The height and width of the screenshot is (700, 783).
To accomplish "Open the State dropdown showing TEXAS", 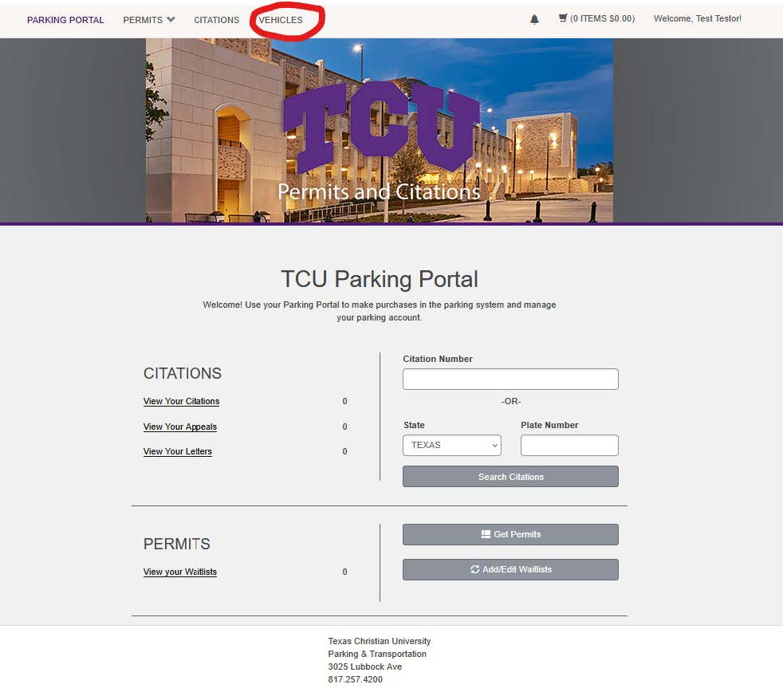I will (x=452, y=445).
